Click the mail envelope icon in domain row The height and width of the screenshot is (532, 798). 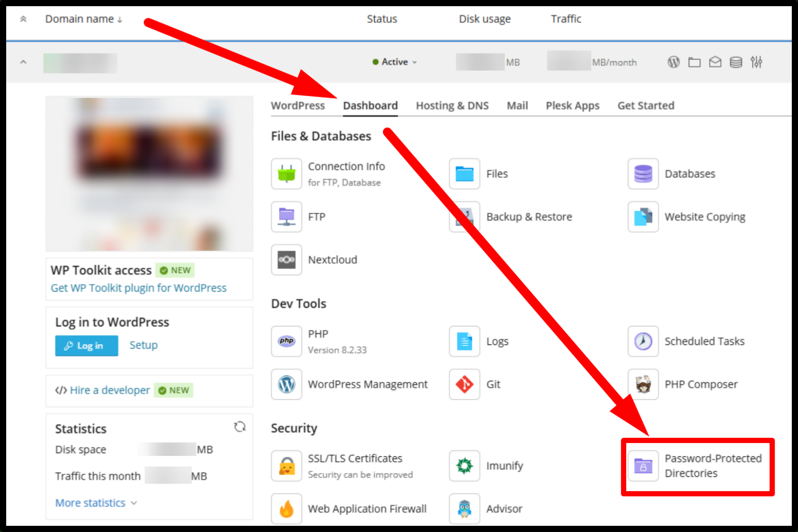coord(715,62)
